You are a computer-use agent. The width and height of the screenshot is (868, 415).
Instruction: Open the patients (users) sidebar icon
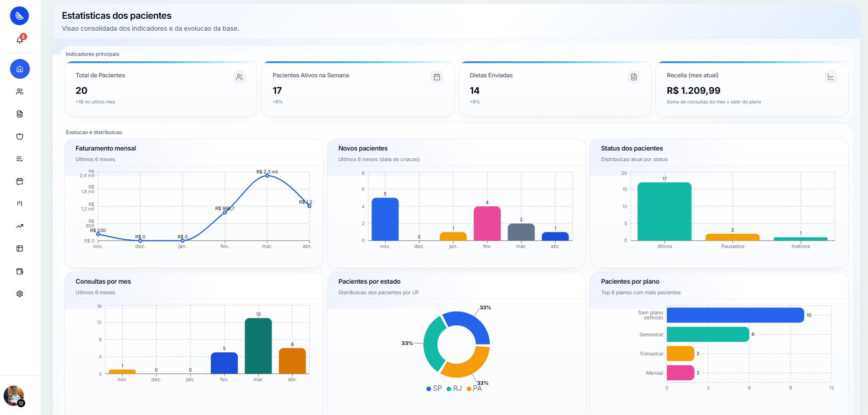[x=20, y=92]
